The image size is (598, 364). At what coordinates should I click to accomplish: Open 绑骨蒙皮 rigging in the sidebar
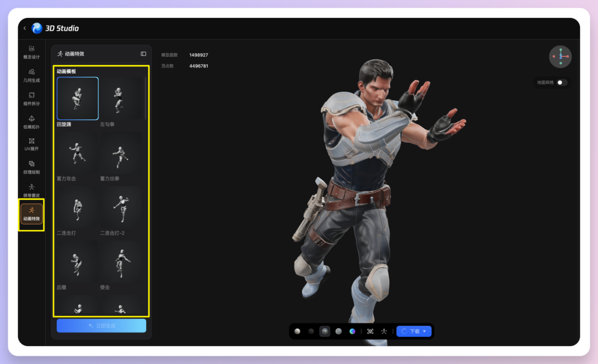click(32, 191)
